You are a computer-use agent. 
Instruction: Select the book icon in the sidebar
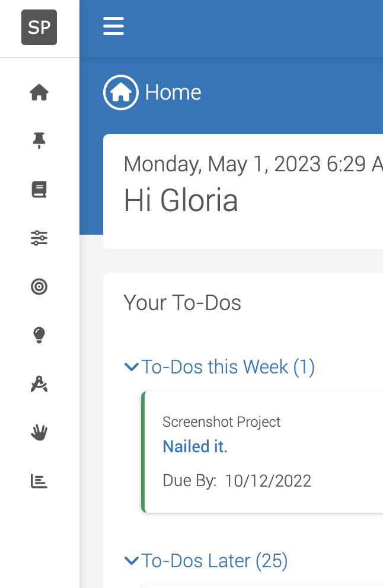(39, 190)
